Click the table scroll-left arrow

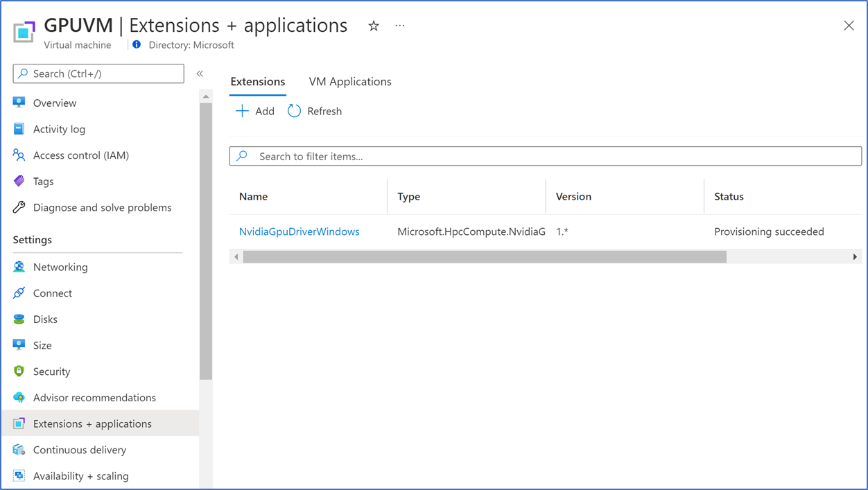tap(236, 257)
